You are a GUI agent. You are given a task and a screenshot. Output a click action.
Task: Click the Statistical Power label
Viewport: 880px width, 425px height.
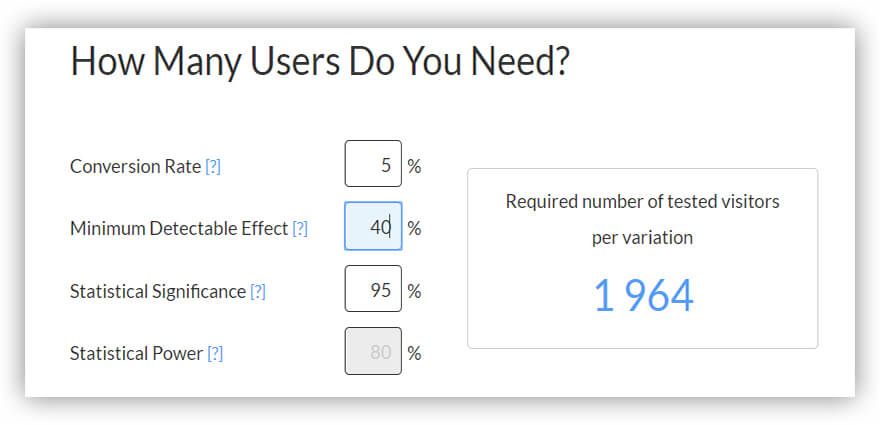point(136,354)
